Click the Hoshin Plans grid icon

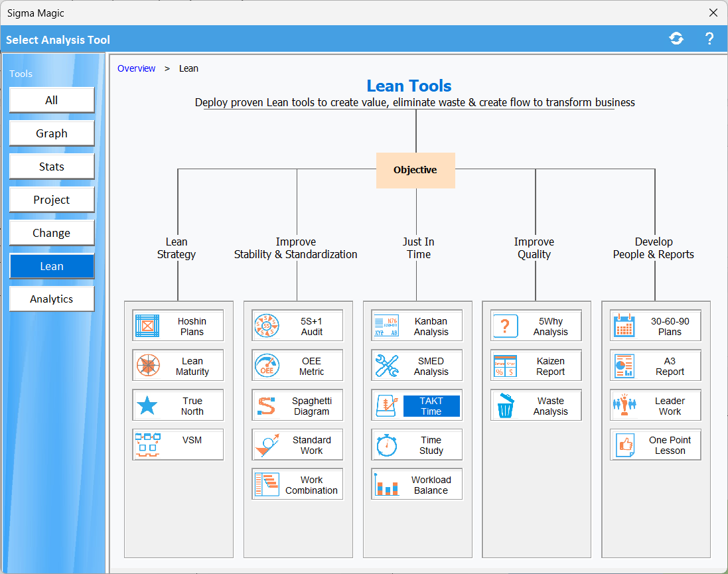click(x=147, y=326)
